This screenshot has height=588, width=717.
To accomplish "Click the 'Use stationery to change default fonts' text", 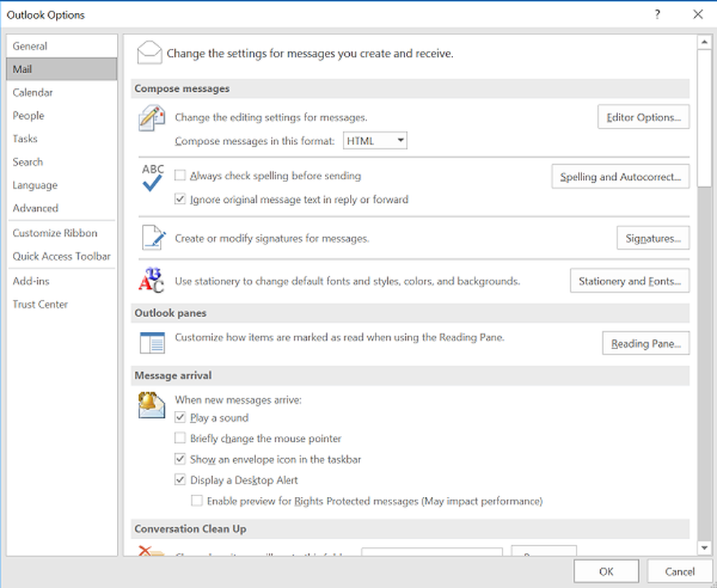I will 348,281.
